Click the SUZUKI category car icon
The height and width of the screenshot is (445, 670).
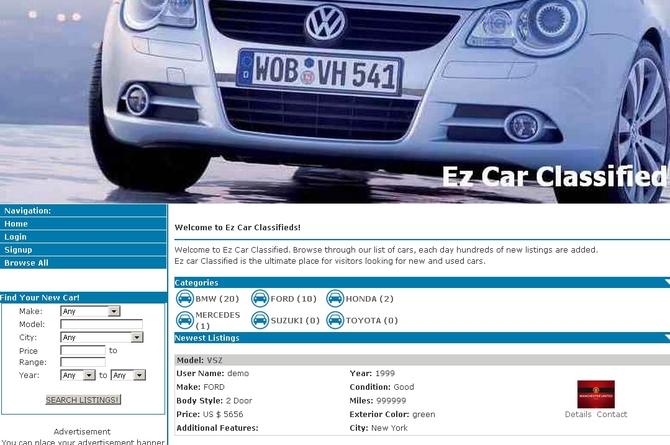pos(260,320)
